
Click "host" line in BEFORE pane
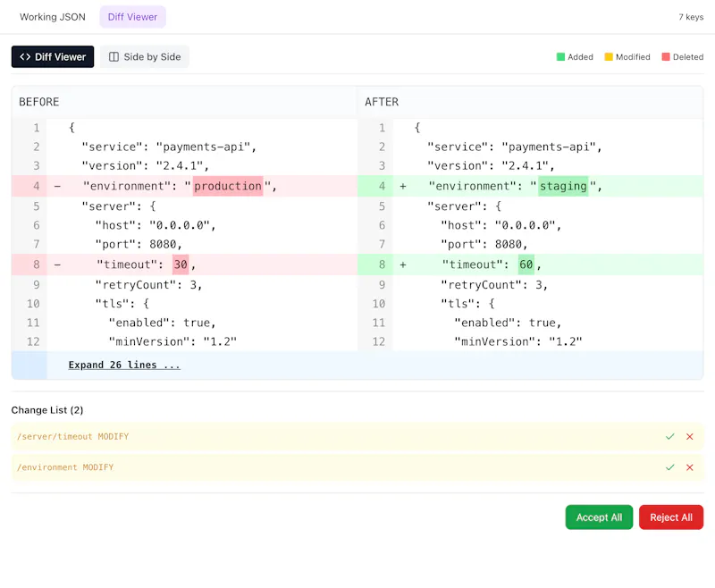[156, 225]
